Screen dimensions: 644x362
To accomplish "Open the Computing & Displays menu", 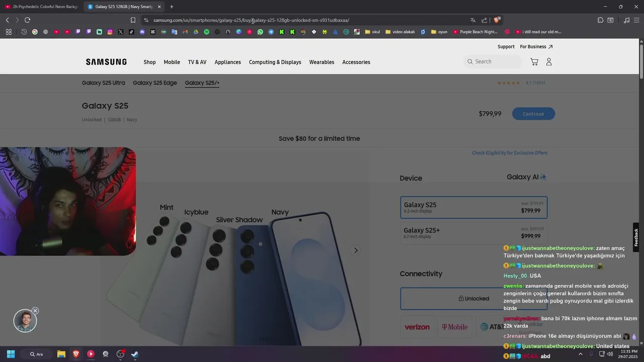I will click(x=275, y=62).
